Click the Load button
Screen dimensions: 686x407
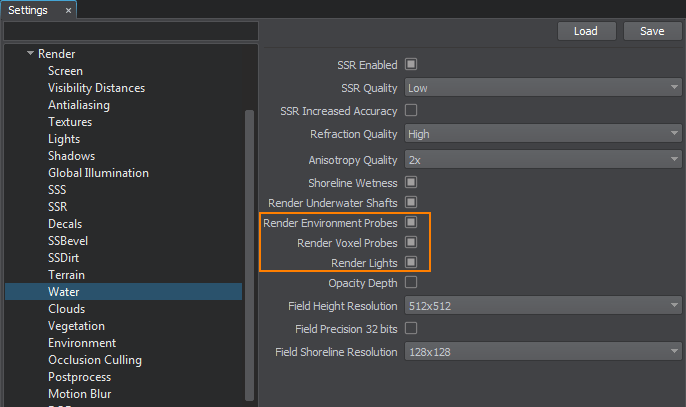(x=586, y=31)
